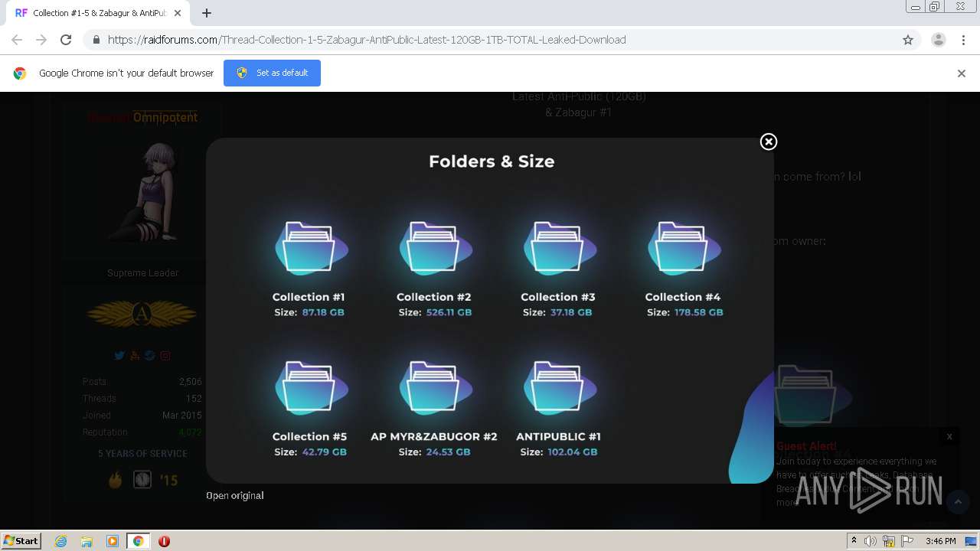Image resolution: width=980 pixels, height=551 pixels.
Task: Click the poster's avatar image
Action: click(x=143, y=192)
